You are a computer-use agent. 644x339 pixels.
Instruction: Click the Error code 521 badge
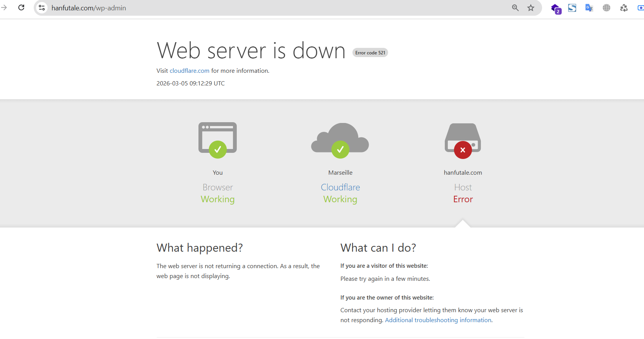(370, 53)
